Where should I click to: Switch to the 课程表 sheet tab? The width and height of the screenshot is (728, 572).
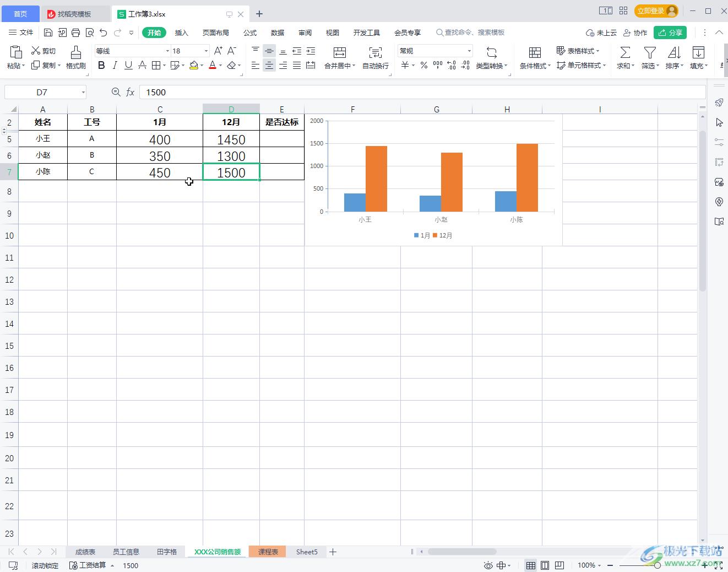click(268, 552)
